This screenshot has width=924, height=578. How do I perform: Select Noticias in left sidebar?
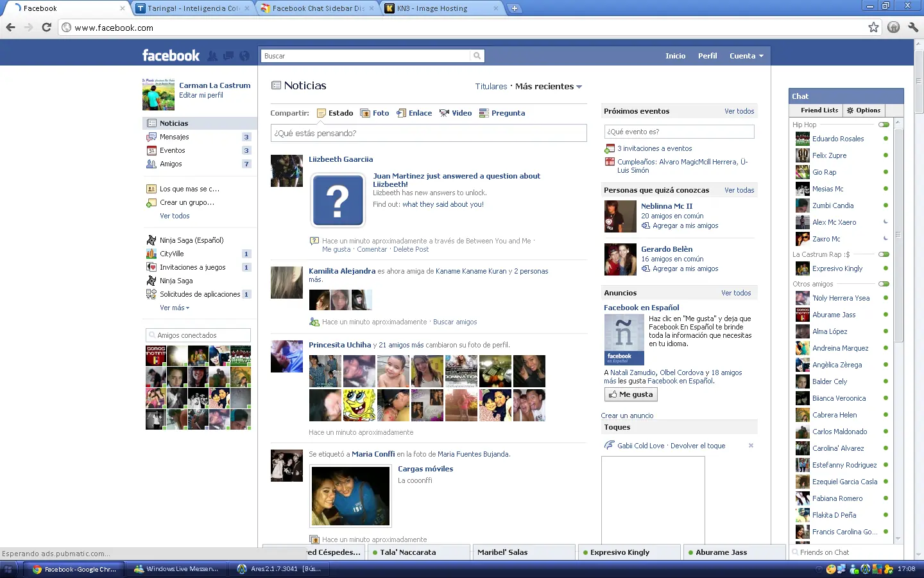pos(200,123)
